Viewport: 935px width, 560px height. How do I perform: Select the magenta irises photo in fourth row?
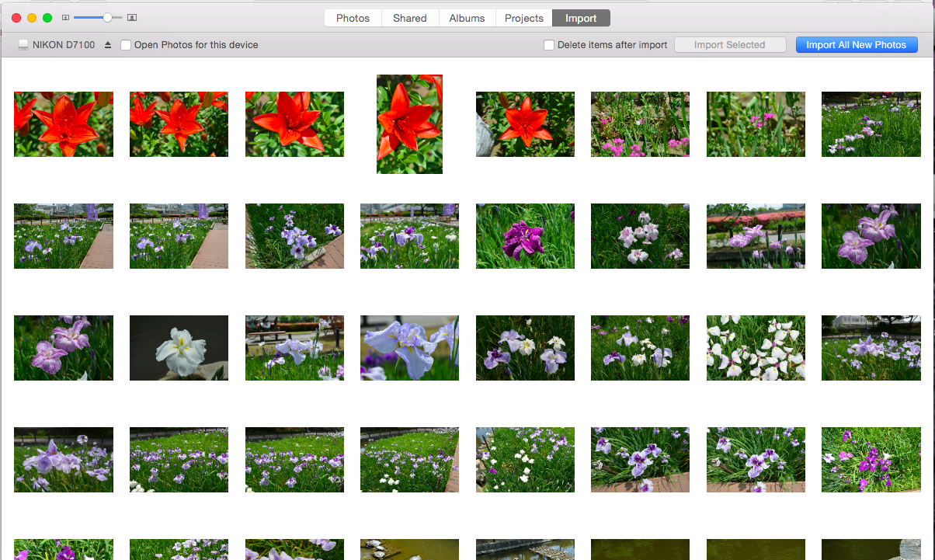(x=871, y=460)
